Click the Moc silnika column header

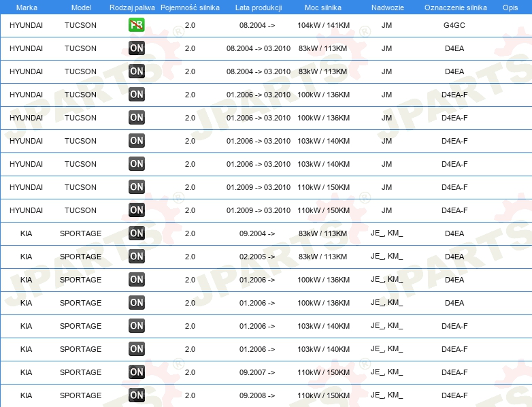[323, 7]
